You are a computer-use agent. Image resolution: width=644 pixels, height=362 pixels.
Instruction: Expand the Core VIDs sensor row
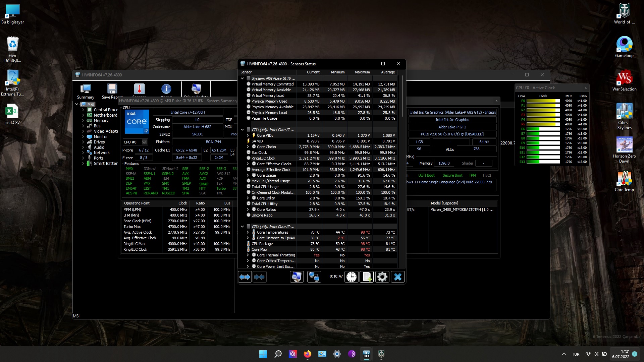(x=248, y=135)
